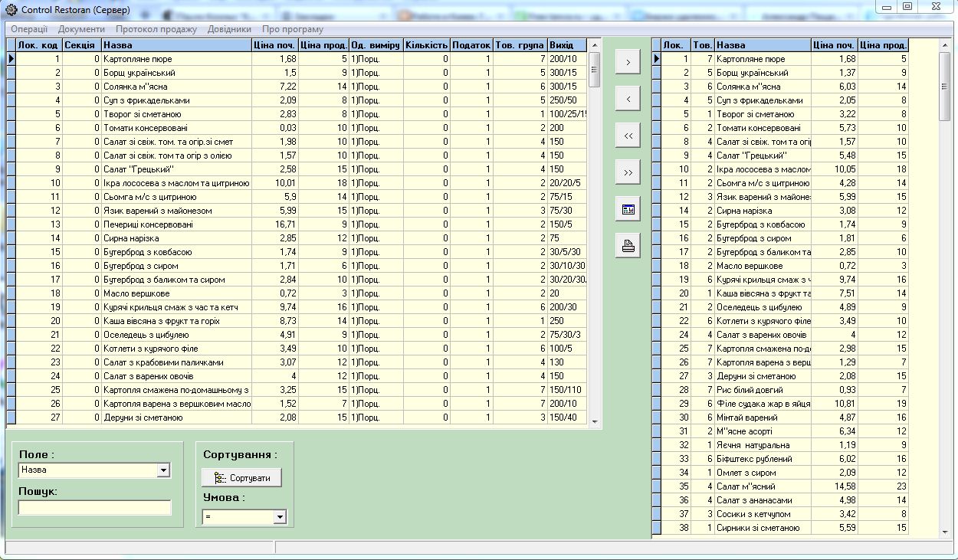This screenshot has width=958, height=560.
Task: Click the Ціна поч. header in right table
Action: click(x=834, y=45)
